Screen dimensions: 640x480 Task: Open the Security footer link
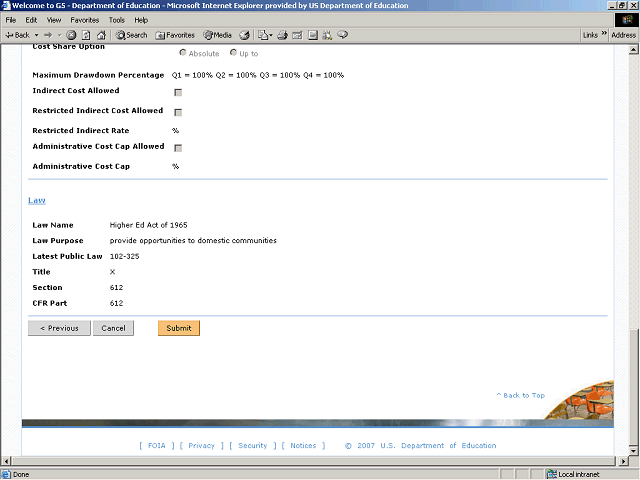(253, 446)
